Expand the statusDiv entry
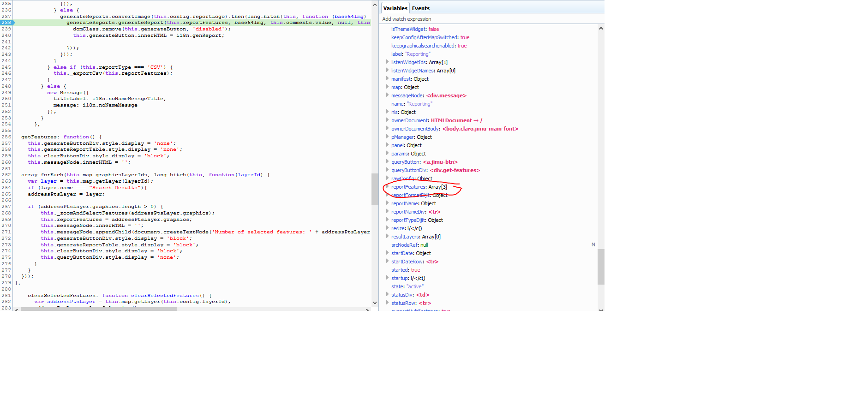The width and height of the screenshot is (868, 399). pyautogui.click(x=387, y=294)
